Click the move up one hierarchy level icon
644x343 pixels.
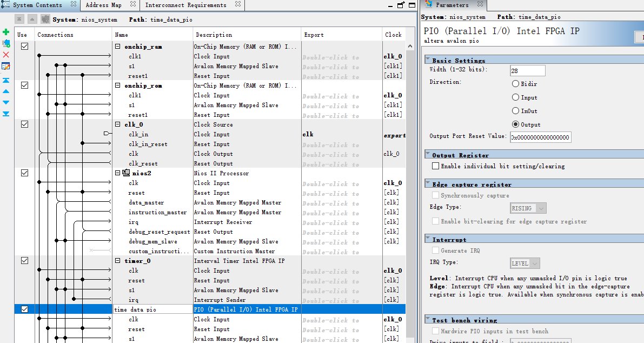pyautogui.click(x=32, y=19)
